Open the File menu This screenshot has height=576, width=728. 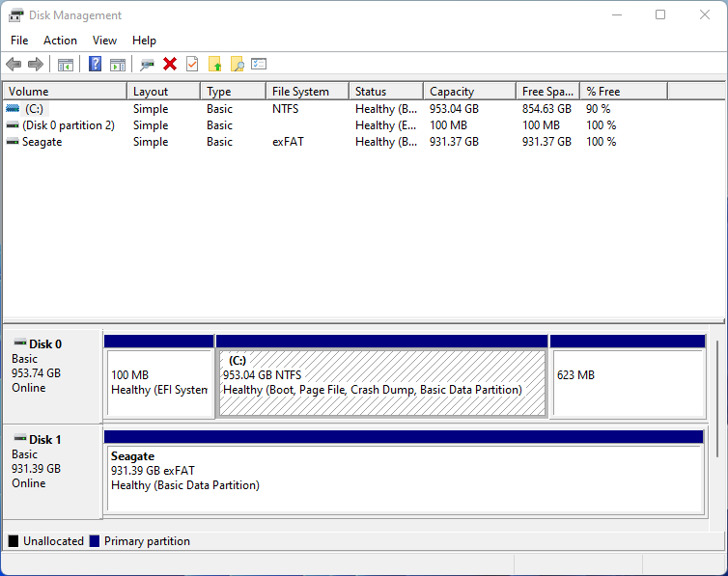click(x=19, y=41)
